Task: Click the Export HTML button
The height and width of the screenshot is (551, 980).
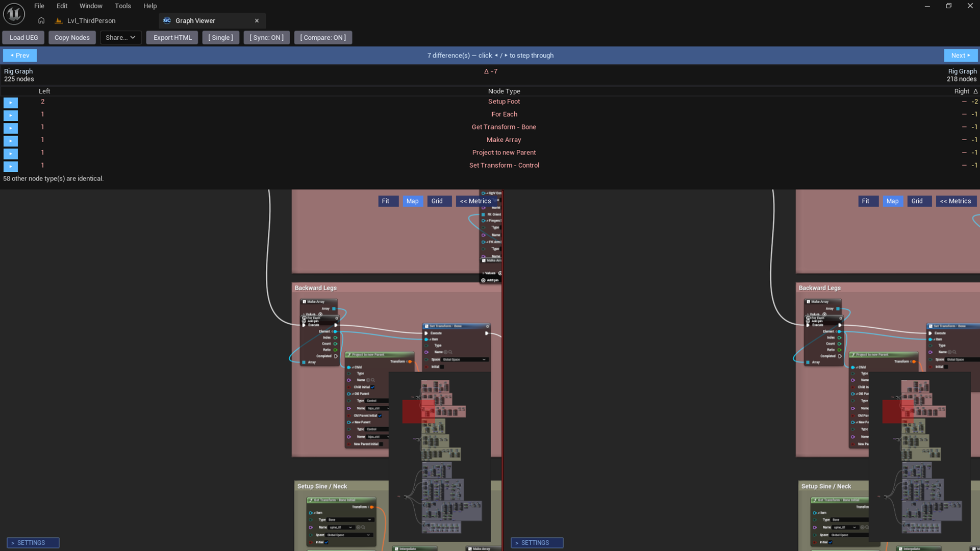Action: [172, 38]
